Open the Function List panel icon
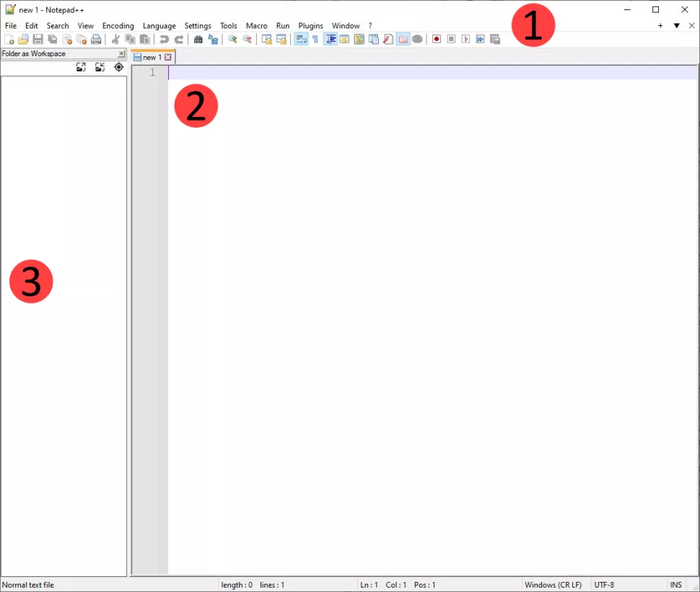 pos(388,39)
